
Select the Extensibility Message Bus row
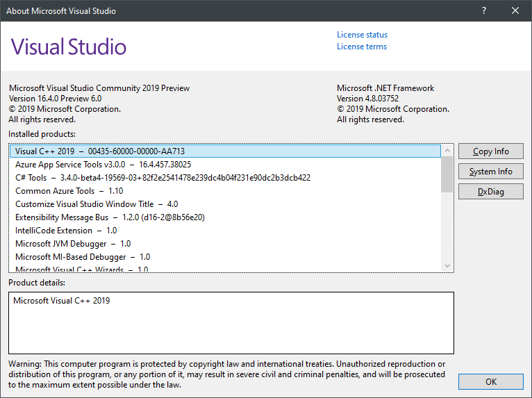tap(225, 217)
